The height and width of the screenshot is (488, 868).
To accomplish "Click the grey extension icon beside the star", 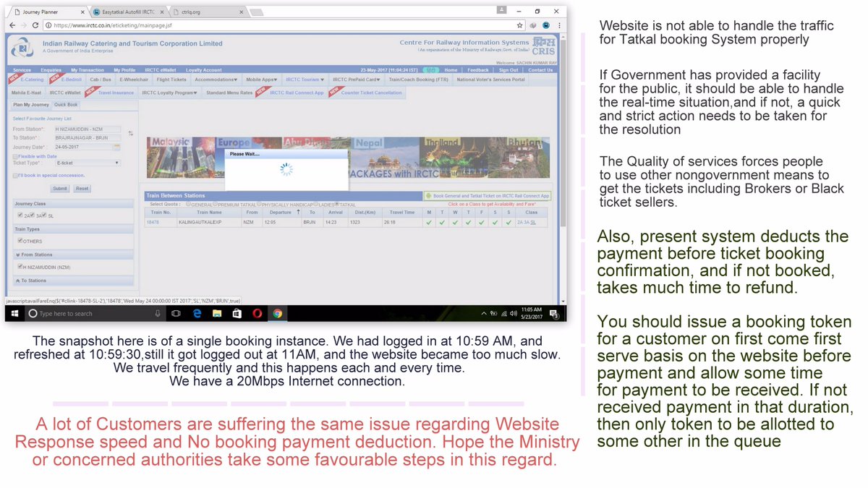I will tap(534, 25).
